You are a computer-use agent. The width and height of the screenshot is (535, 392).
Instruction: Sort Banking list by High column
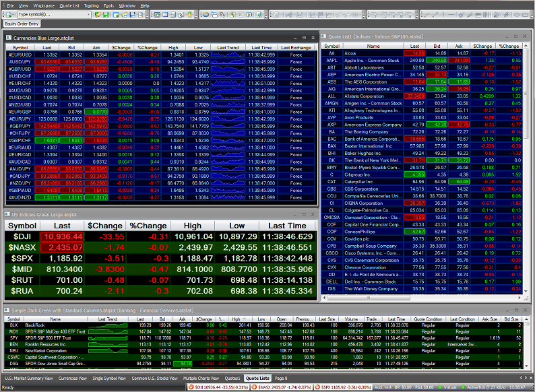coord(239,319)
